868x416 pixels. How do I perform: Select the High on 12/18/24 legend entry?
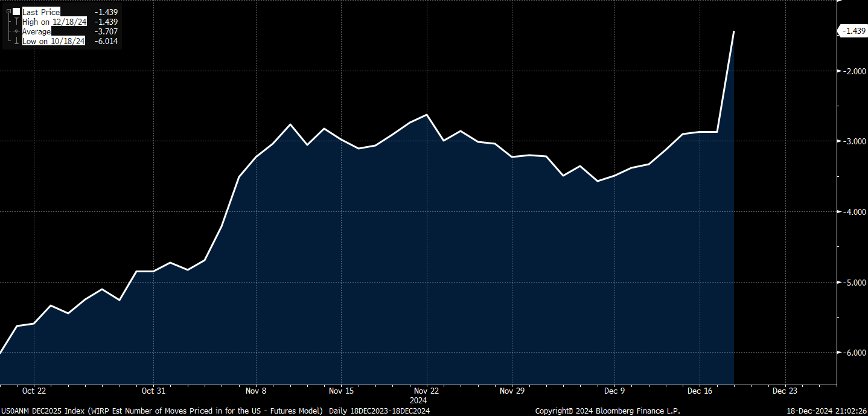coord(54,22)
